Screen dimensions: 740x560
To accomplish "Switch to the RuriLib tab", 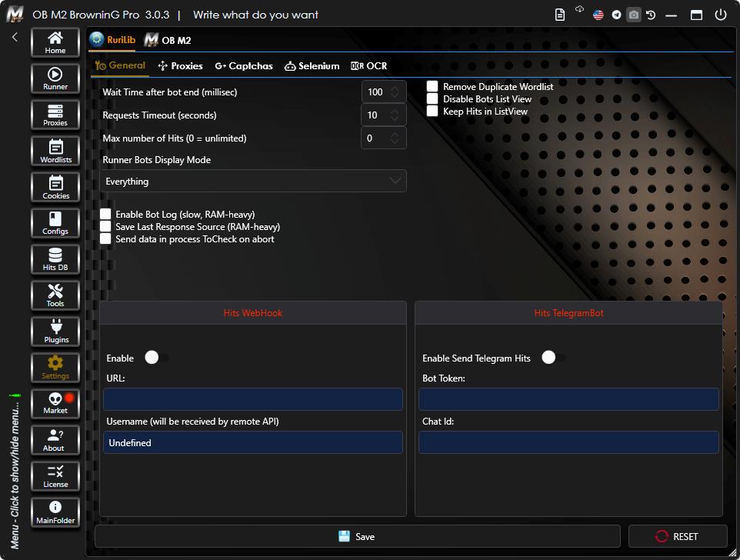I will [x=112, y=40].
